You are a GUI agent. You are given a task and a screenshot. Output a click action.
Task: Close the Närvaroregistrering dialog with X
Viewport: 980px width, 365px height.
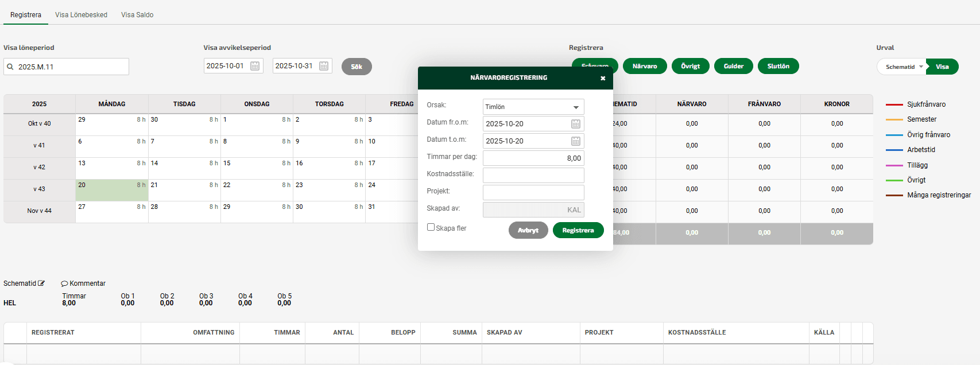(x=603, y=78)
